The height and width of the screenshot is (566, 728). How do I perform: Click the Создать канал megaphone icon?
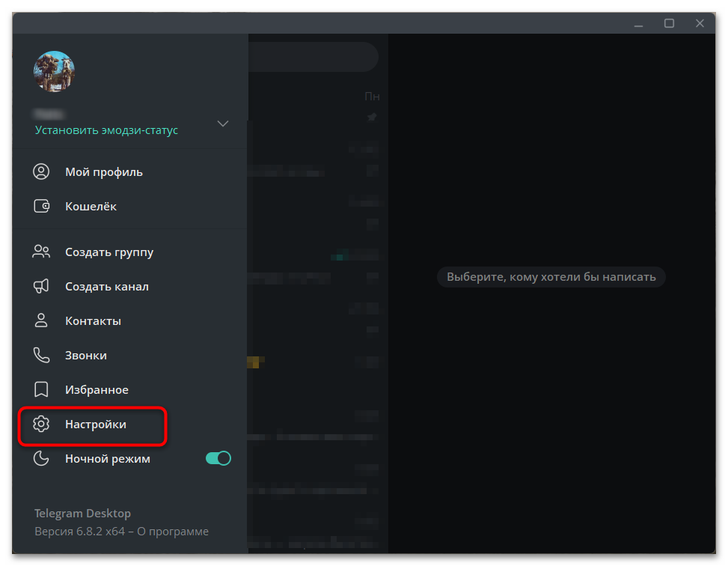[41, 286]
